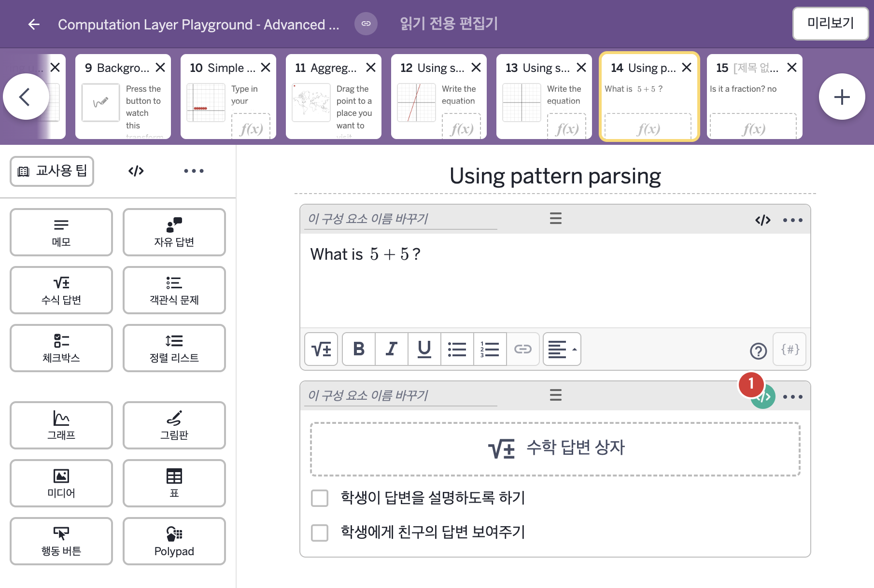Delete screen 11 Aggreg... with its X
The image size is (874, 588).
[x=371, y=68]
